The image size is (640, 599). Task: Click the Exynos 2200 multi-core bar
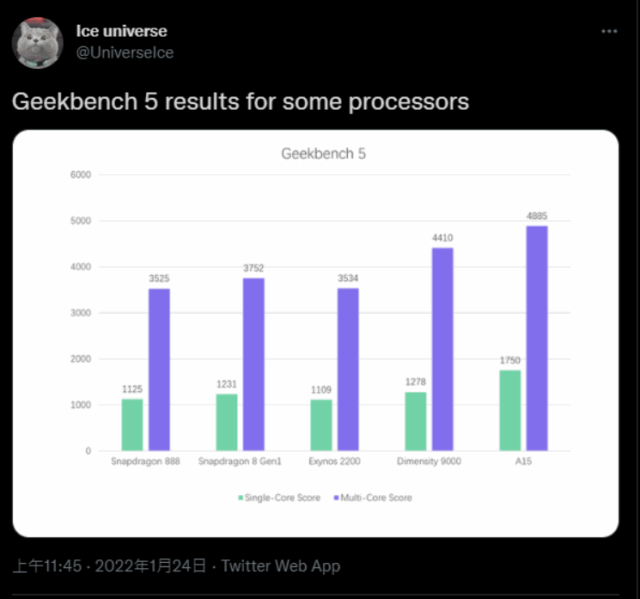[348, 369]
